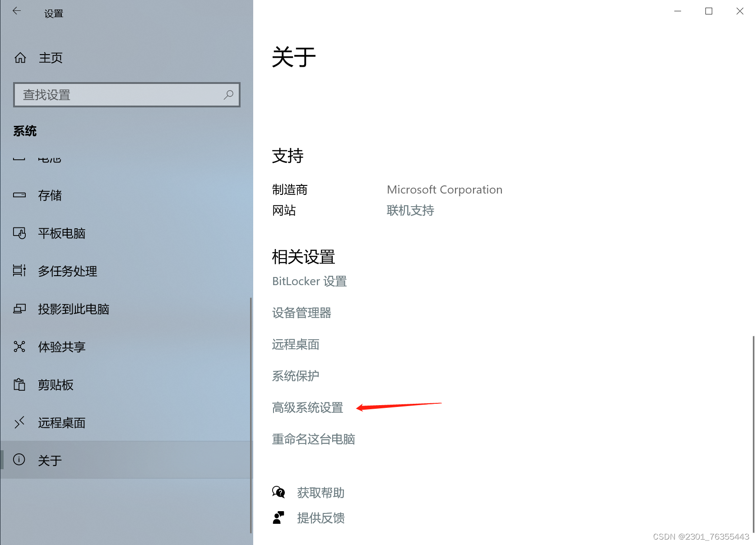Click the back arrow in Settings

17,11
